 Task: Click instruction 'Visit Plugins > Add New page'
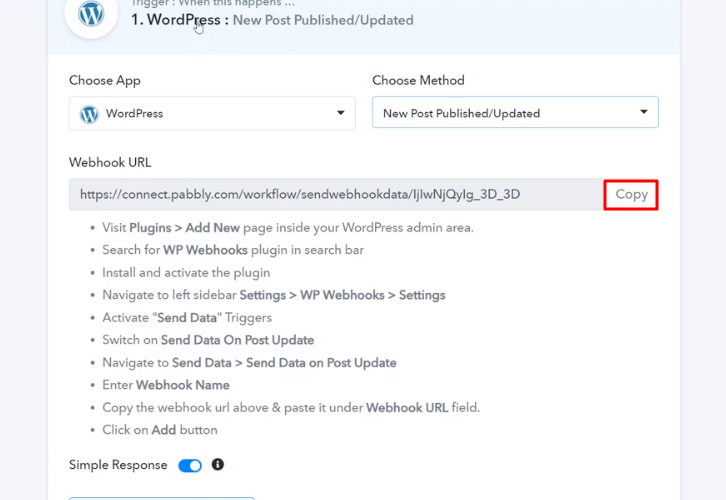(288, 228)
